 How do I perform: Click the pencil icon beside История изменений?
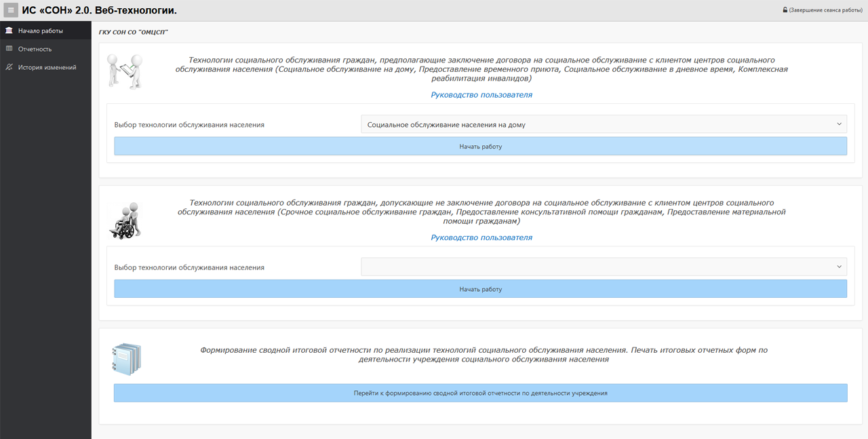point(9,67)
